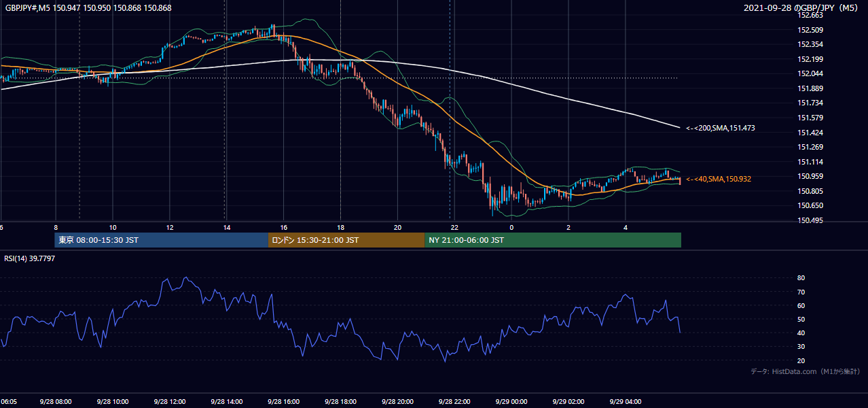The height and width of the screenshot is (408, 868).
Task: Click the 9/28 08:00 time label
Action: pyautogui.click(x=55, y=402)
